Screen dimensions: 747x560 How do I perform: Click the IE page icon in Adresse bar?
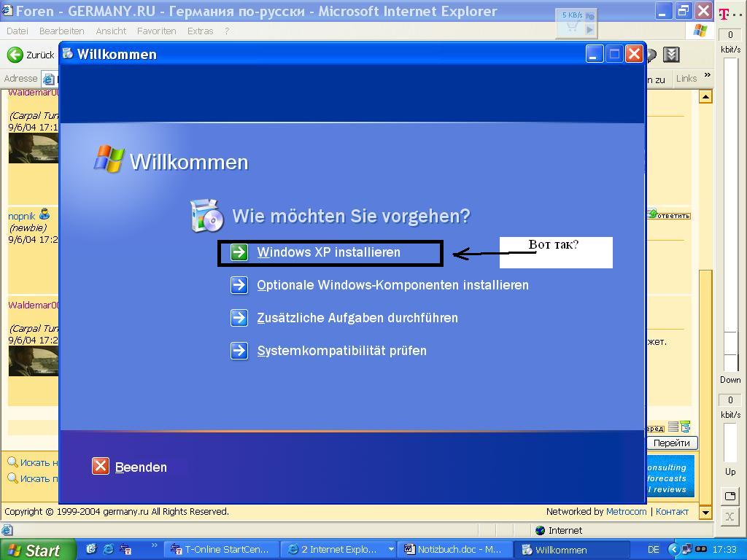pos(49,79)
